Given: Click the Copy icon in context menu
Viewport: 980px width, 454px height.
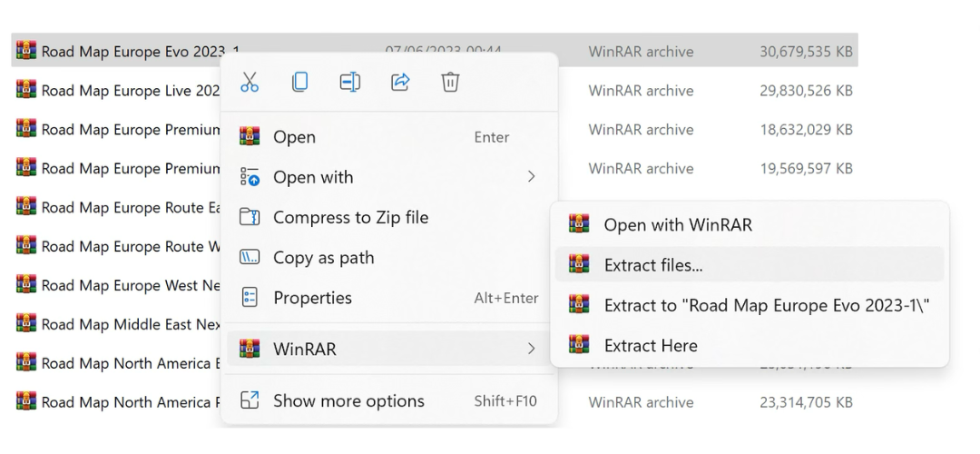Looking at the screenshot, I should (299, 83).
